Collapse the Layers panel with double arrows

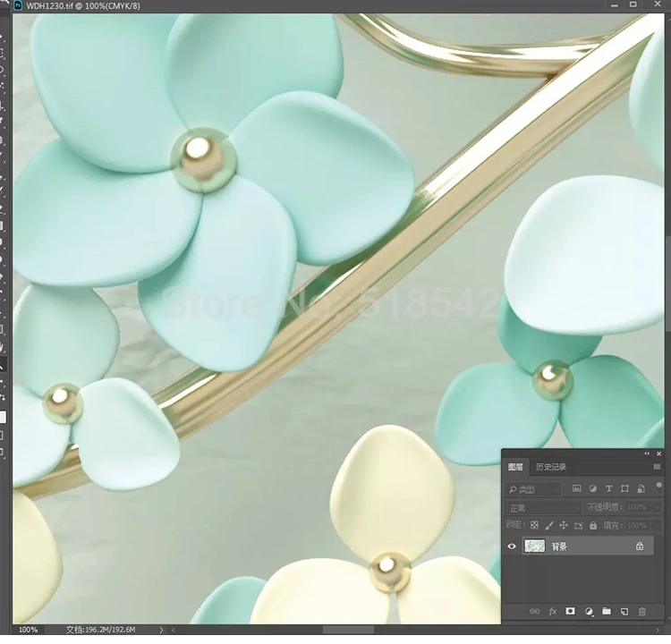[647, 453]
